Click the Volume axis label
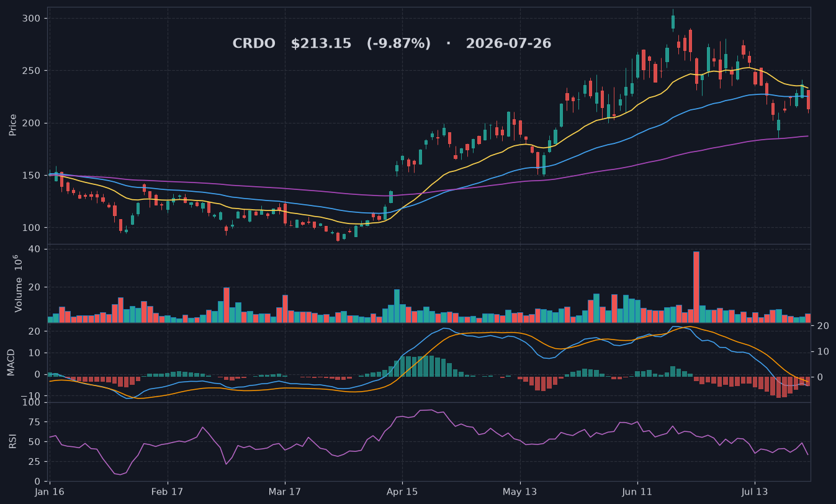836x504 pixels. [x=18, y=284]
